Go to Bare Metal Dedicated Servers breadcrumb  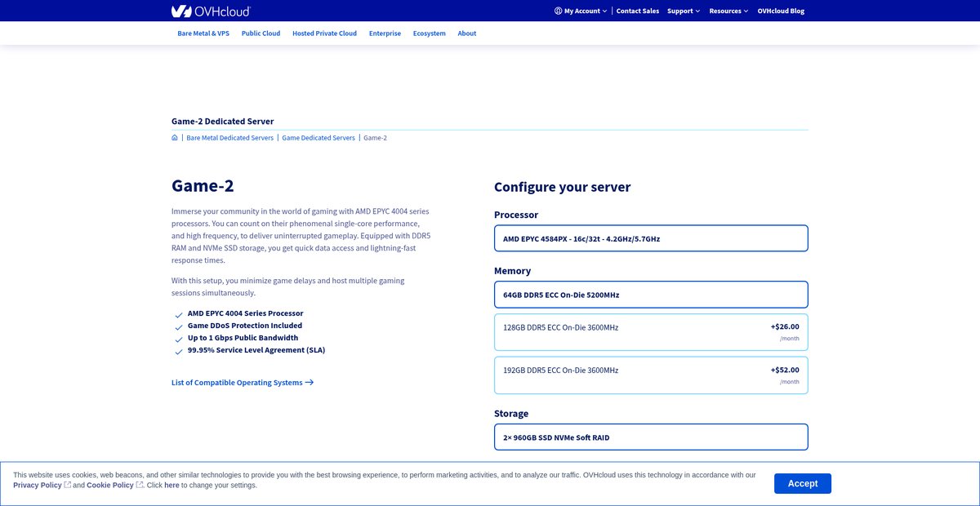tap(229, 138)
